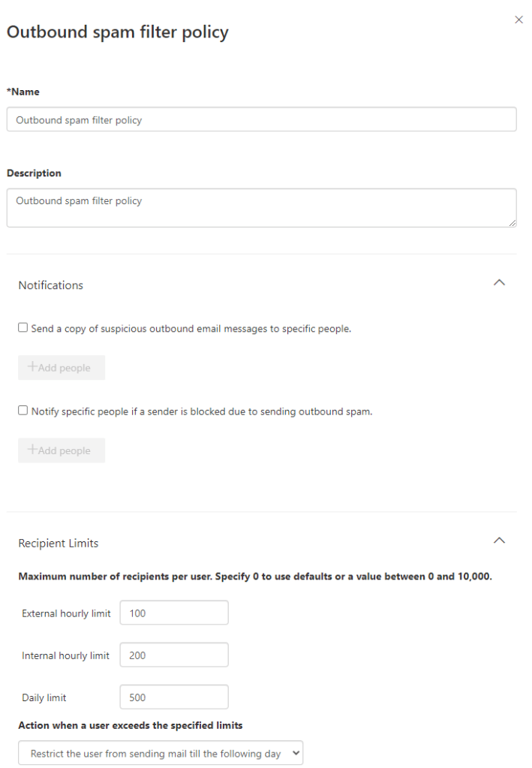532x768 pixels.
Task: Check notify people when sender is blocked
Action: pos(23,411)
